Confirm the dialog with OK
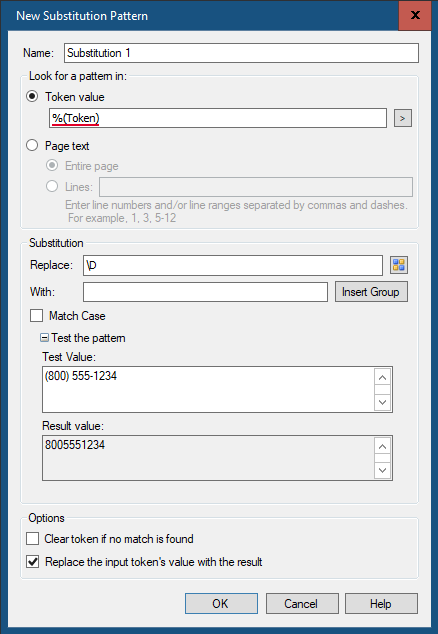Viewport: 438px width, 634px height. [x=221, y=603]
